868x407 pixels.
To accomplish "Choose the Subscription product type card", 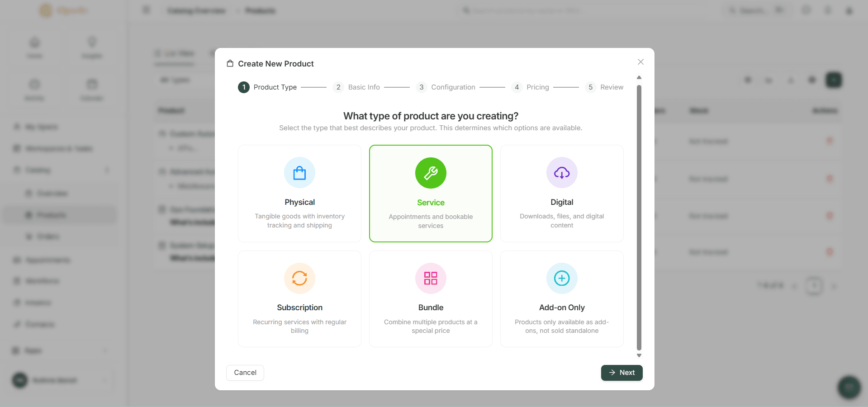I will pos(299,299).
